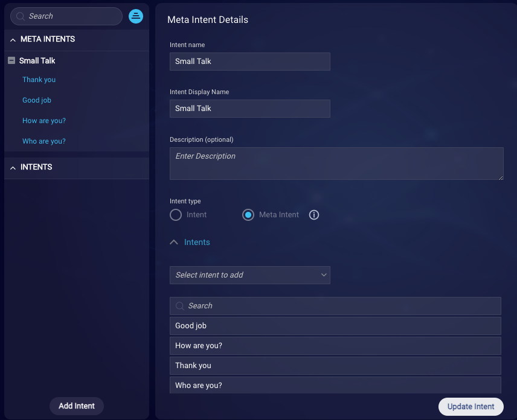
Task: Click the Intent type label
Action: pos(185,202)
